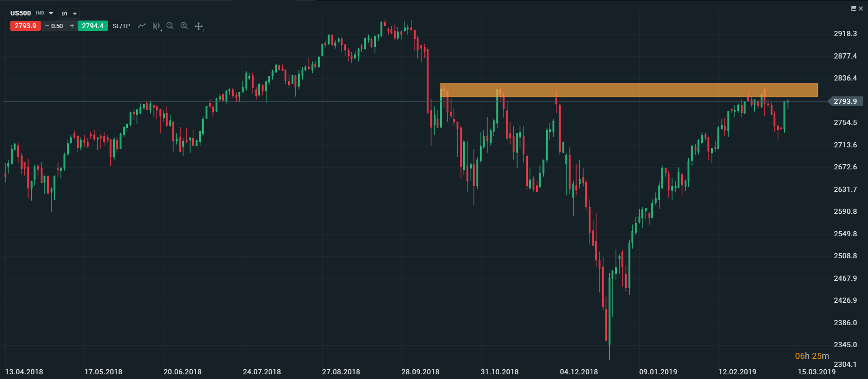
Task: Click red sell price 2793.9 button
Action: point(25,26)
